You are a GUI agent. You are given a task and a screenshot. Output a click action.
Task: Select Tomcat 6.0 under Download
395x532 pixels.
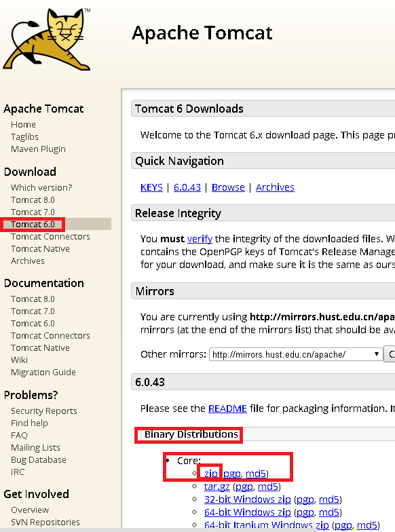tap(33, 224)
